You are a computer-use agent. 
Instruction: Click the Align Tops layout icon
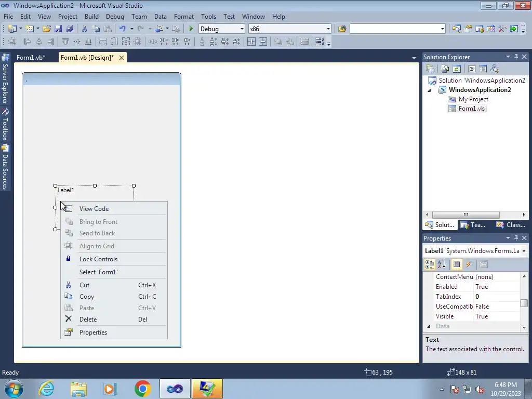pos(65,42)
